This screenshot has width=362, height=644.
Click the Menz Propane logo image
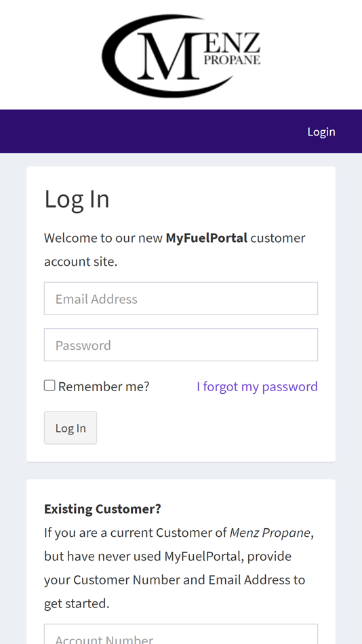click(181, 56)
